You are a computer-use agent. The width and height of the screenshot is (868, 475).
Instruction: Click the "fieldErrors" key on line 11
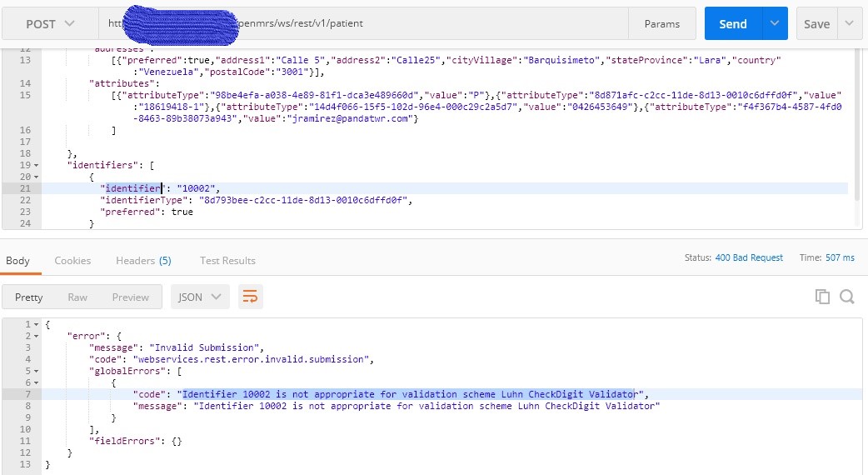pos(125,441)
